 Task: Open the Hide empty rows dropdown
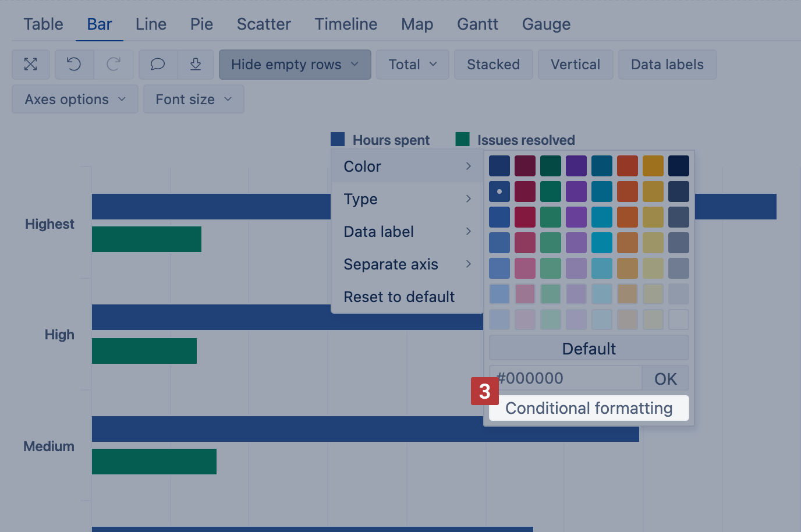tap(295, 65)
